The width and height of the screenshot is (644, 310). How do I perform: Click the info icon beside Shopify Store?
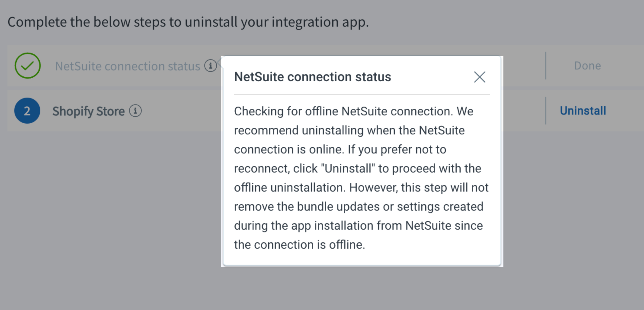135,111
